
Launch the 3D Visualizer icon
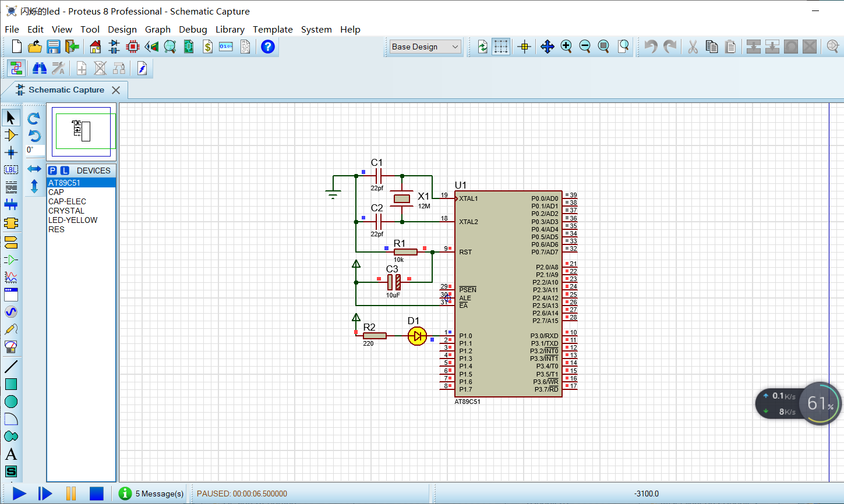[151, 47]
